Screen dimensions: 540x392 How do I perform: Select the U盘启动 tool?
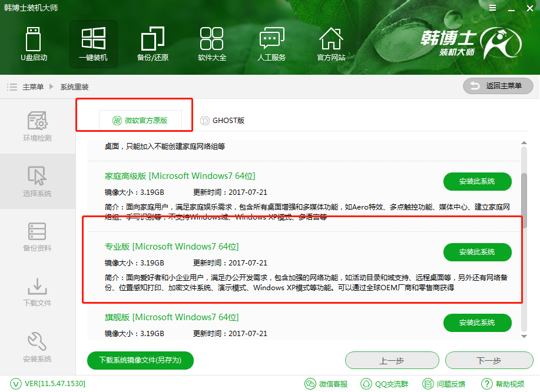point(34,44)
